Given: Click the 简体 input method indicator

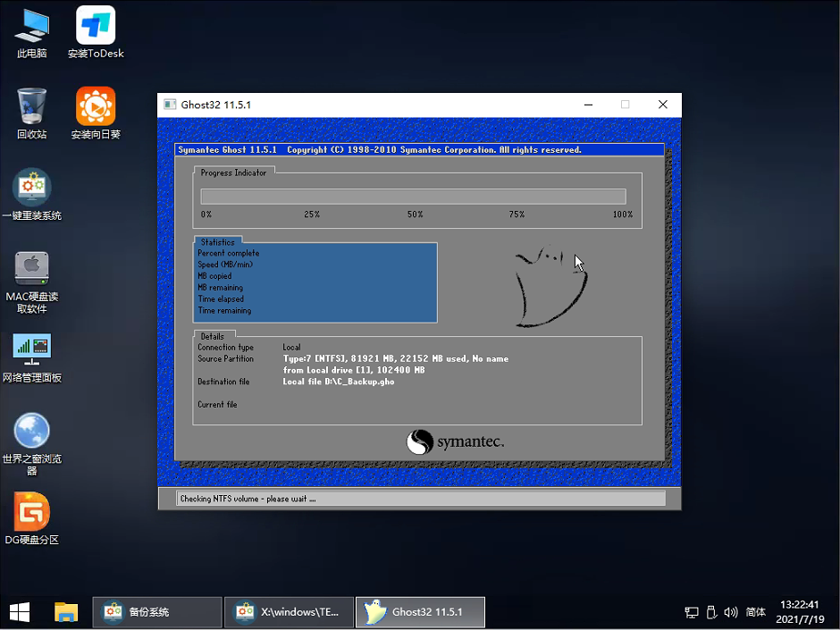Looking at the screenshot, I should (x=755, y=612).
